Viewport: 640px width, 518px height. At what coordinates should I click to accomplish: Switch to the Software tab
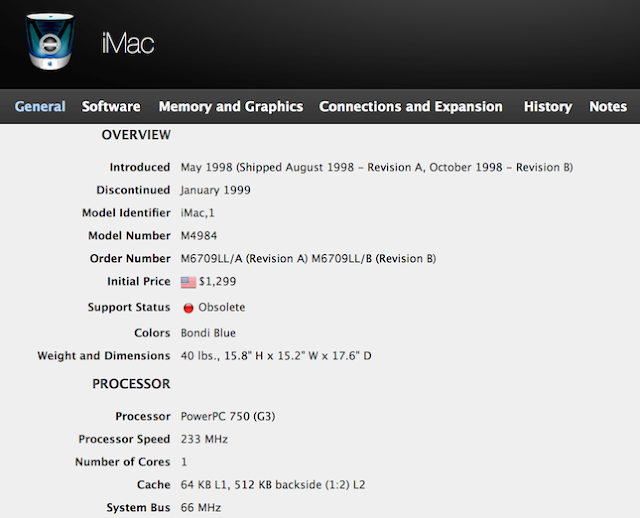(x=111, y=107)
